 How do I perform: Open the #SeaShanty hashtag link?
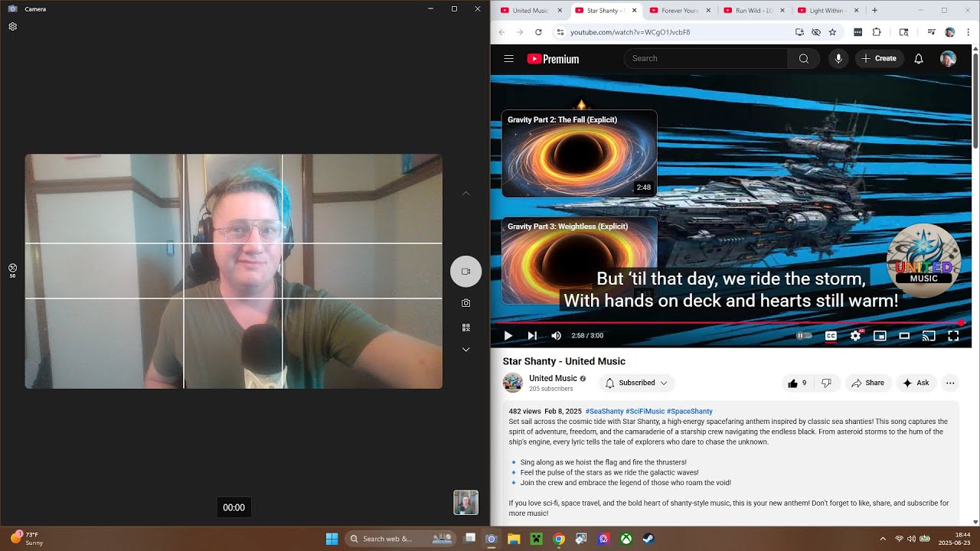tap(604, 411)
